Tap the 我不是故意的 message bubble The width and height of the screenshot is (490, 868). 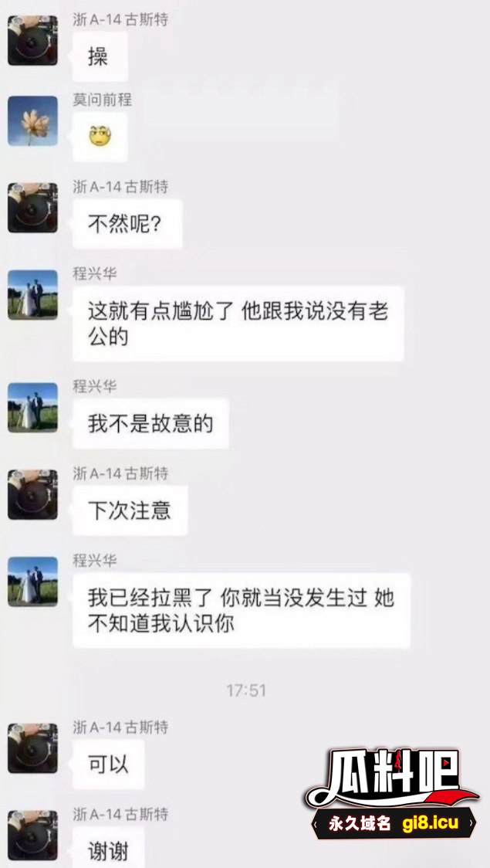click(x=150, y=423)
